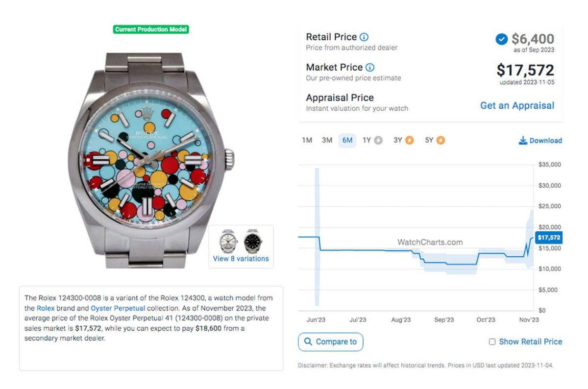The width and height of the screenshot is (588, 389).
Task: Click Get an Appraisal link
Action: click(517, 105)
